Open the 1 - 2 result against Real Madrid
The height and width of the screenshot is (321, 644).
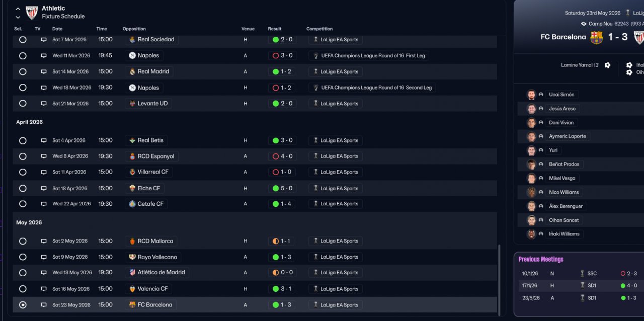coord(282,71)
